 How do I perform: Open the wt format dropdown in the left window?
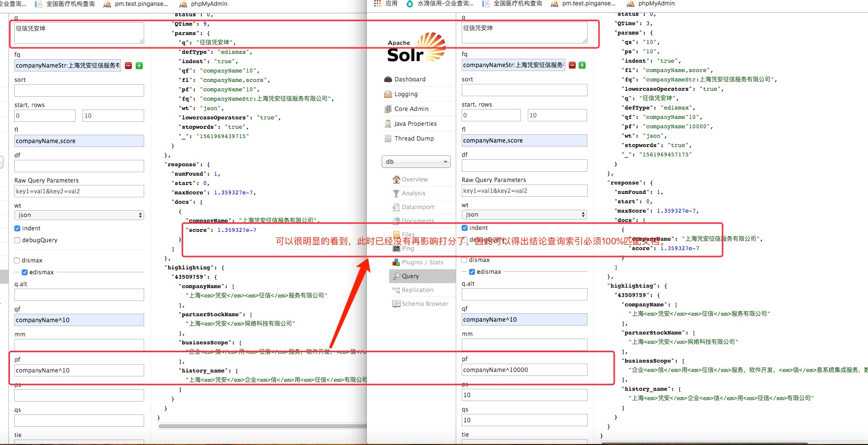[79, 215]
